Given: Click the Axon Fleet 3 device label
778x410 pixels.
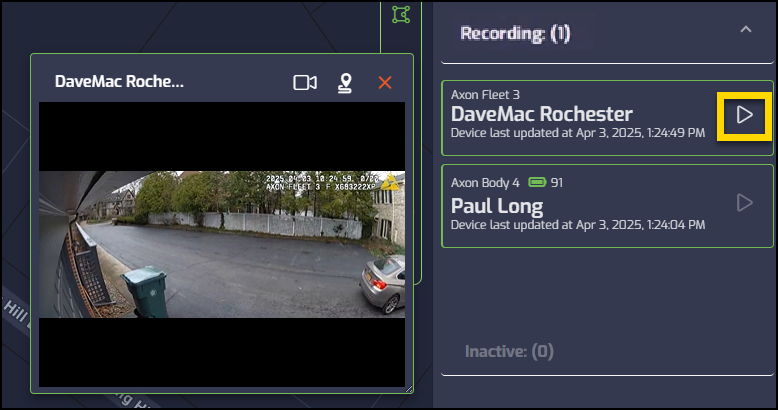Looking at the screenshot, I should tap(485, 95).
